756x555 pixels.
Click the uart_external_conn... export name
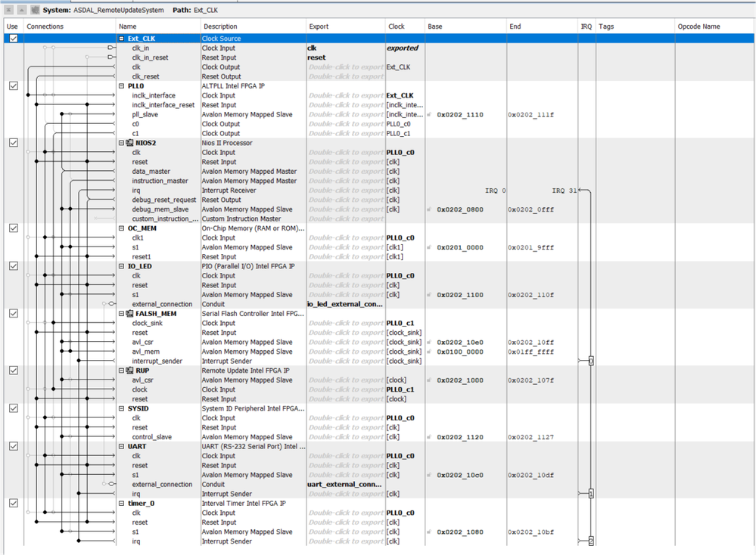coord(344,484)
